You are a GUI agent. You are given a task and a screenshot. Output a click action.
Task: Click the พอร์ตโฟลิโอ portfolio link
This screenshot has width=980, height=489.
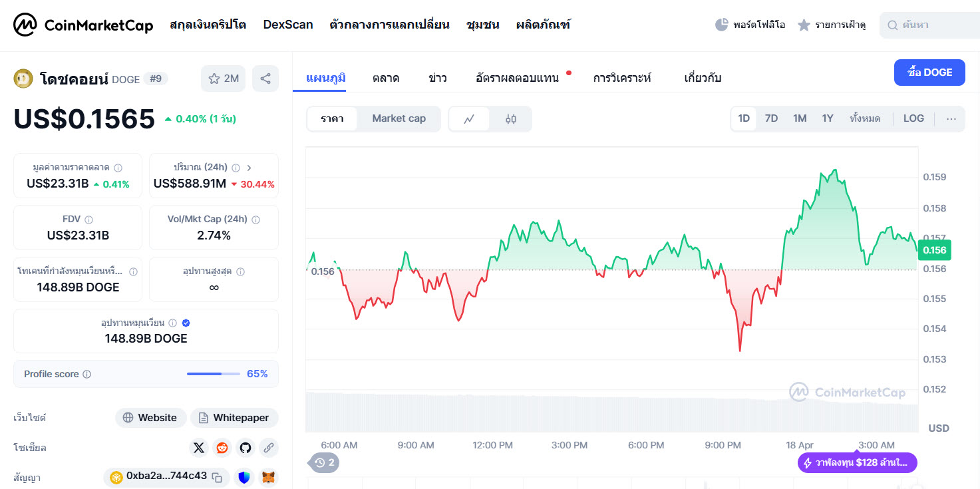point(759,25)
